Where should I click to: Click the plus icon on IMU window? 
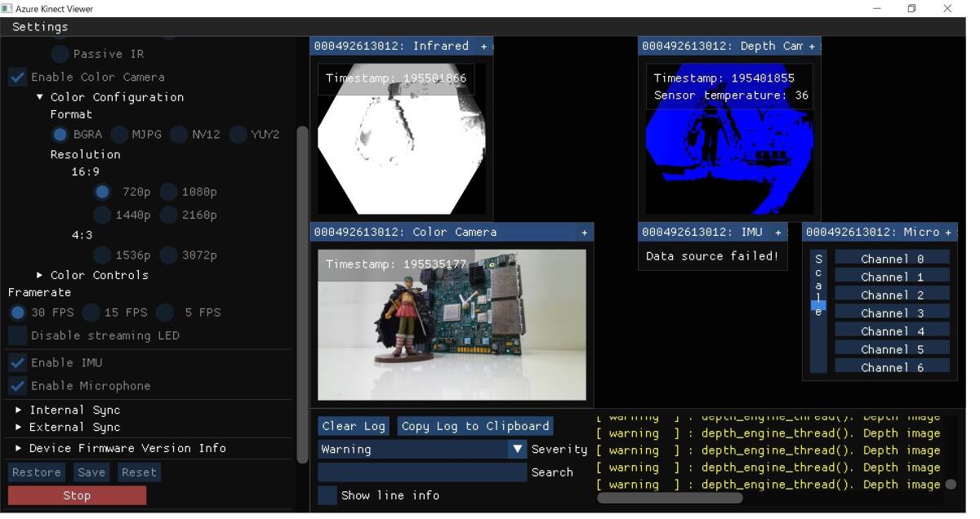(777, 233)
